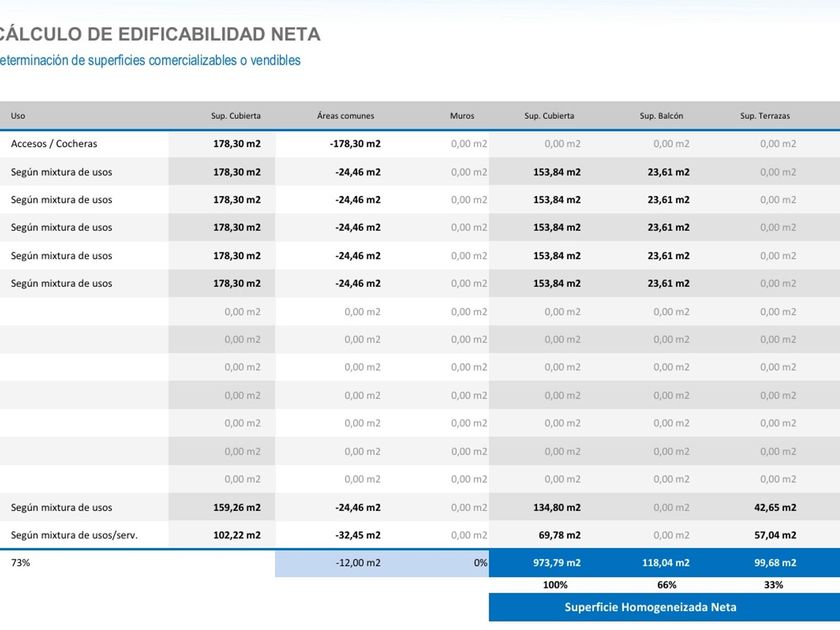Click the 99,68 m2 terrazas total
Viewport: 840px width, 630px height.
tap(775, 563)
